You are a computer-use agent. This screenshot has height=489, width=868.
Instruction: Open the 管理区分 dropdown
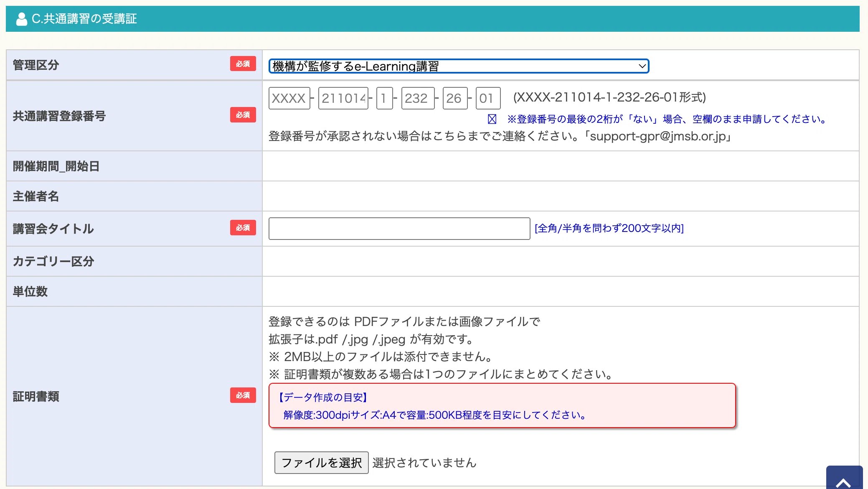click(x=459, y=66)
